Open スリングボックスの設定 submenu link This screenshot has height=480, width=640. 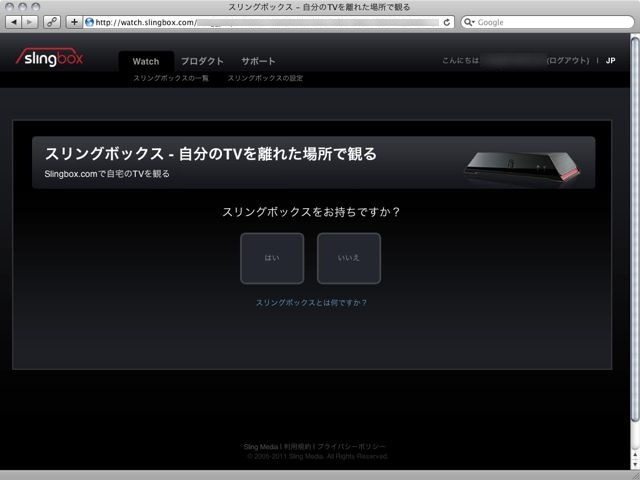(x=265, y=78)
